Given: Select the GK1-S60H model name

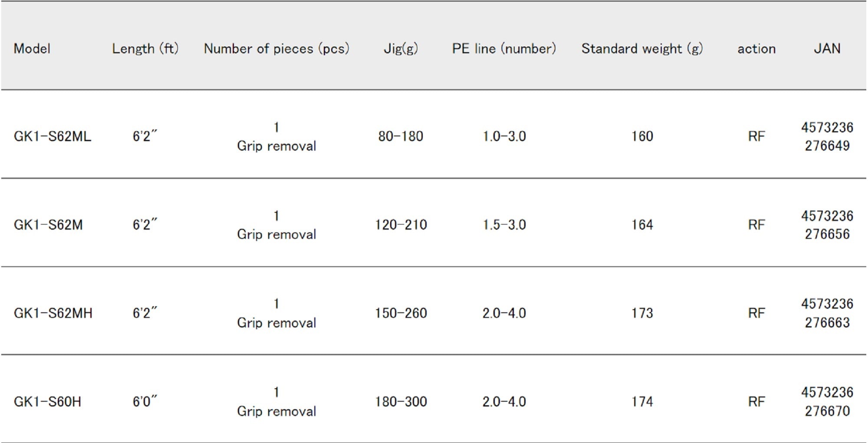Looking at the screenshot, I should click(47, 402).
